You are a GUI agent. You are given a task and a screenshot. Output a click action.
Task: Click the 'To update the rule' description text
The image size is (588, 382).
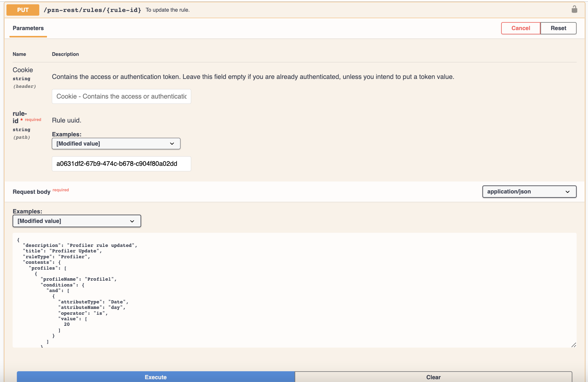167,10
